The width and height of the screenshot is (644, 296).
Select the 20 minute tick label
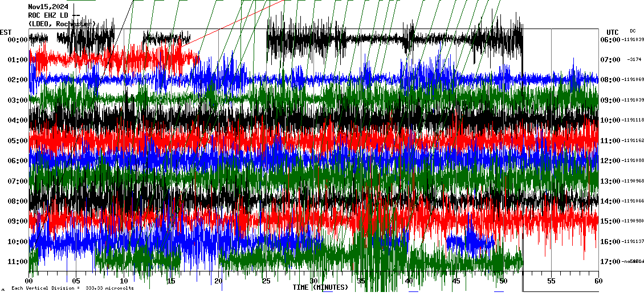point(218,281)
